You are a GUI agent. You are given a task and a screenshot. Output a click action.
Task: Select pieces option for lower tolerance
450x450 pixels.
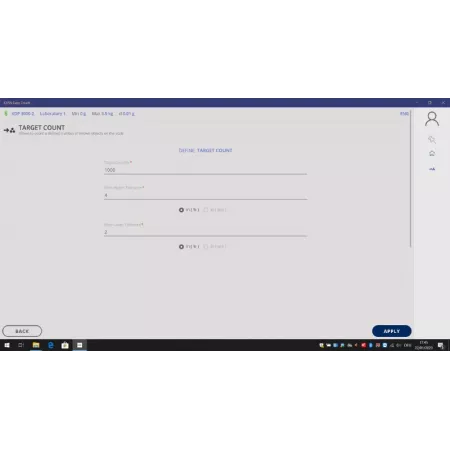point(206,247)
